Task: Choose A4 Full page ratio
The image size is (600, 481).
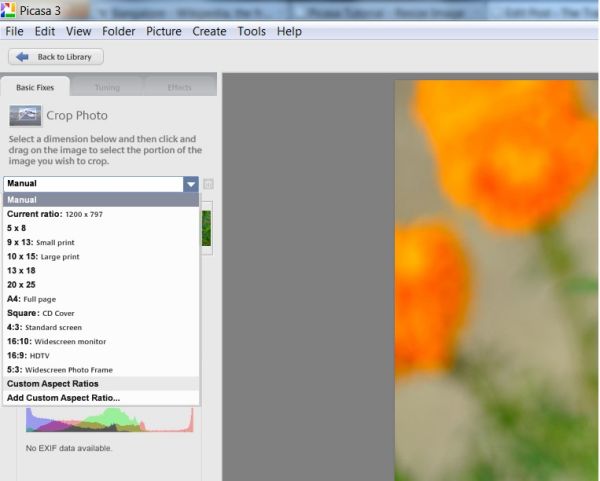Action: click(x=101, y=299)
